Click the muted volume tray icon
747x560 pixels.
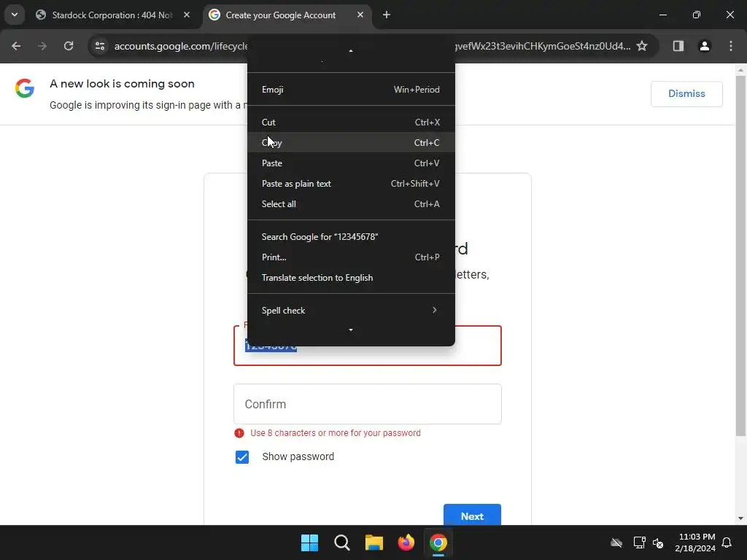(659, 542)
